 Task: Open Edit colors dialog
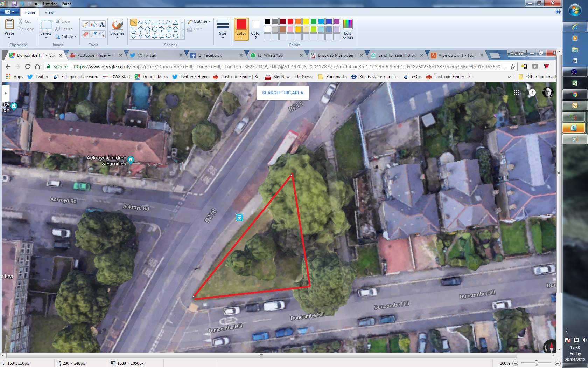coord(348,29)
